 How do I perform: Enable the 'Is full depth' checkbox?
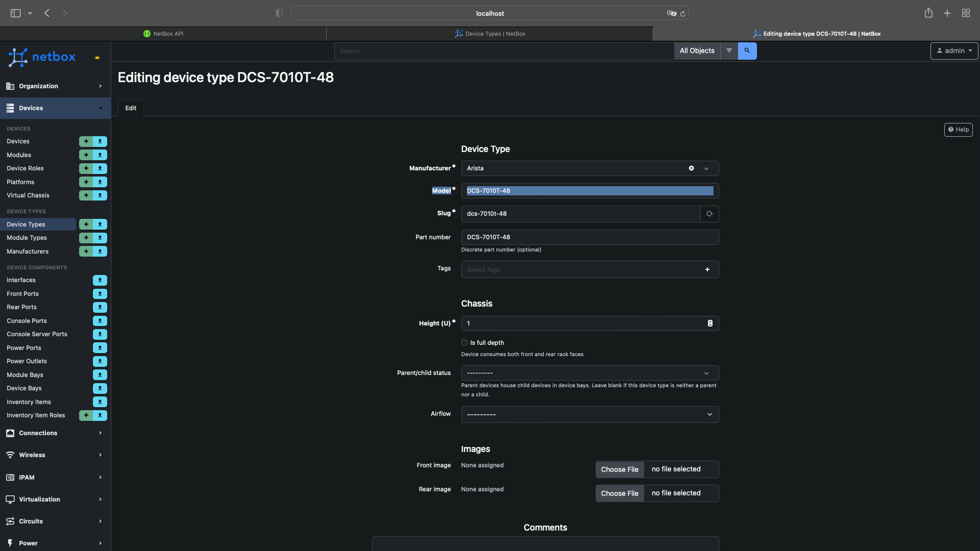[x=464, y=342]
